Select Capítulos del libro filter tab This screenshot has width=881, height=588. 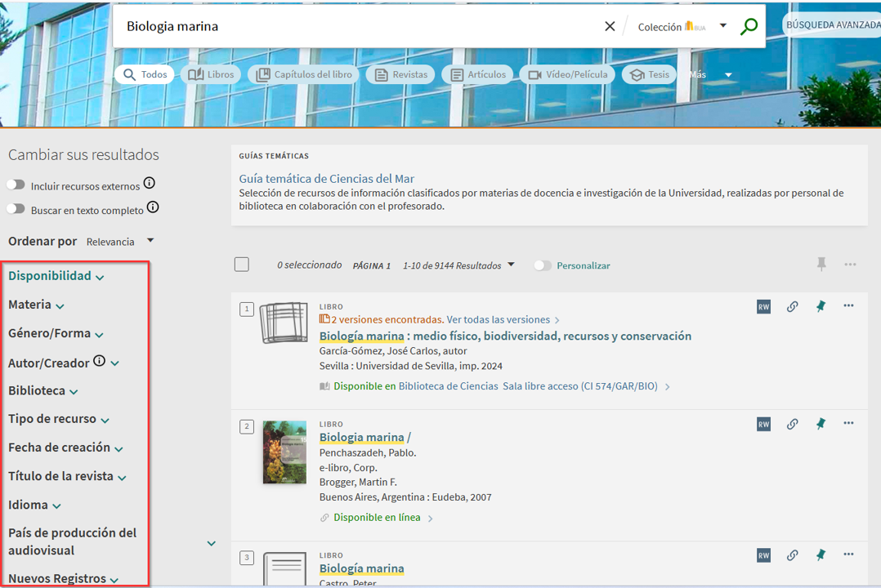pos(304,74)
